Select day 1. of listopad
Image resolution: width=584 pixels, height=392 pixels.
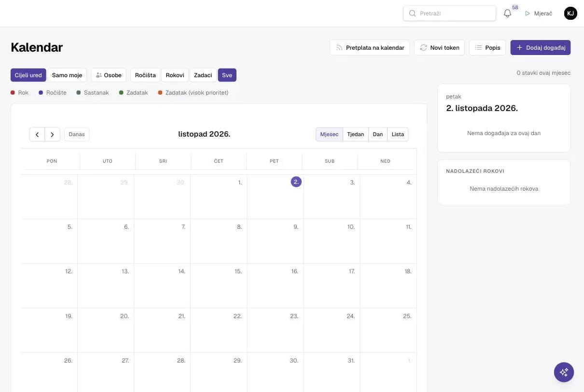tap(240, 182)
